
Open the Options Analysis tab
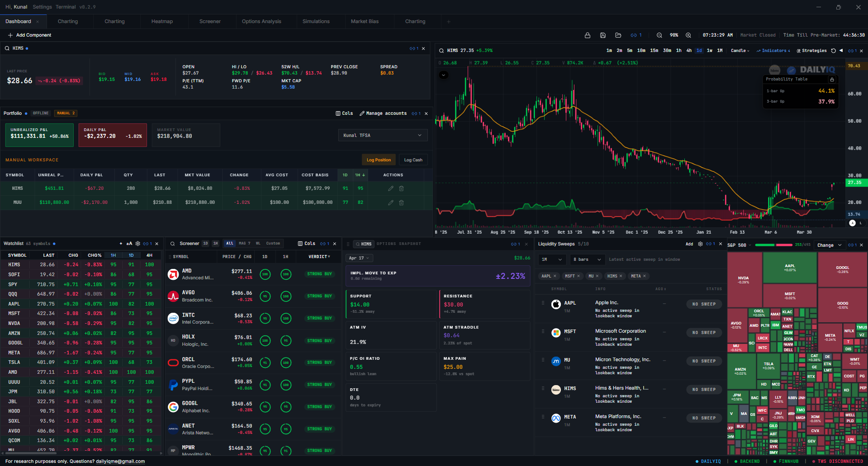click(x=261, y=21)
